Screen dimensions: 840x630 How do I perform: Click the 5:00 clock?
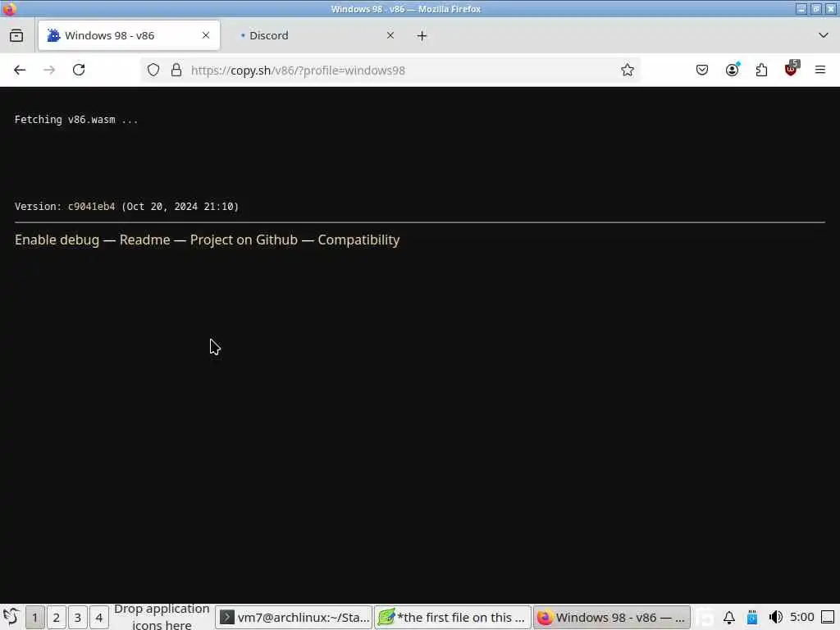tap(802, 617)
